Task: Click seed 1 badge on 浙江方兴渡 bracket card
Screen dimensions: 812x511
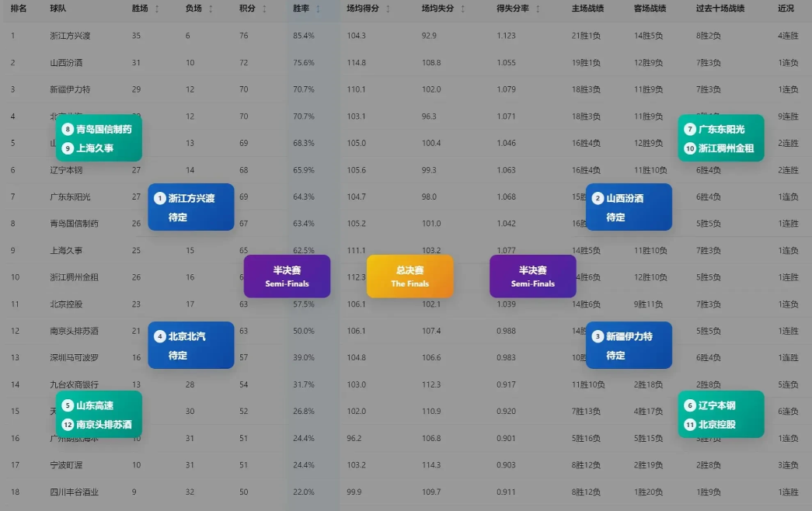Action: pos(159,198)
